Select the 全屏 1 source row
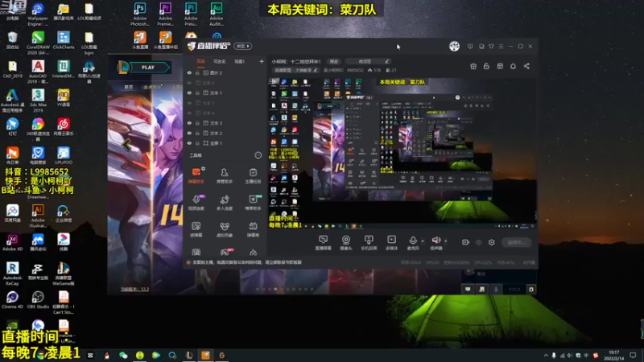 [x=225, y=143]
